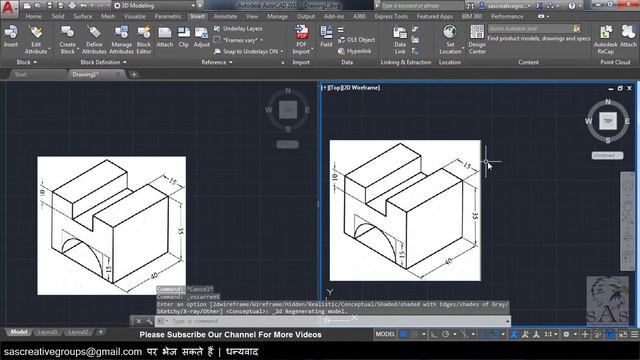The height and width of the screenshot is (360, 640).
Task: Open the annotation scale 1:1 dropdown
Action: pyautogui.click(x=551, y=334)
